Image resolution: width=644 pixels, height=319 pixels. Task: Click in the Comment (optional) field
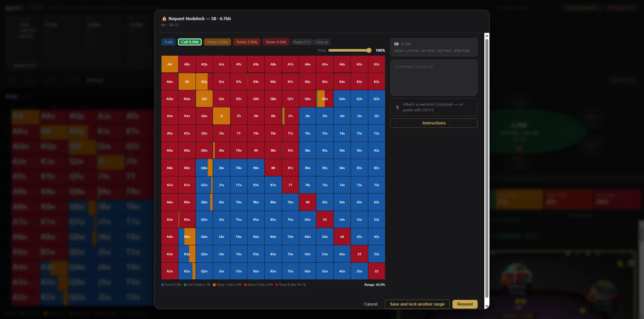tap(434, 78)
